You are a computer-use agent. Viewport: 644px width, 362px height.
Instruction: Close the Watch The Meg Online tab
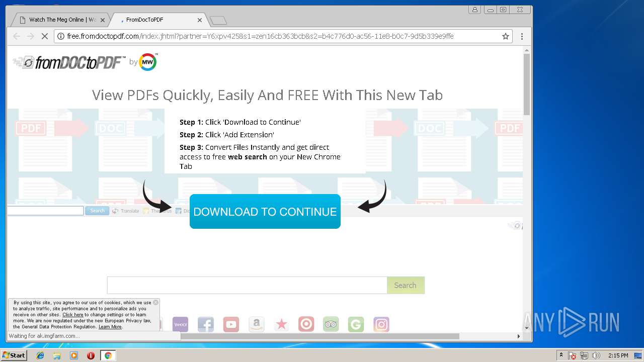click(103, 20)
